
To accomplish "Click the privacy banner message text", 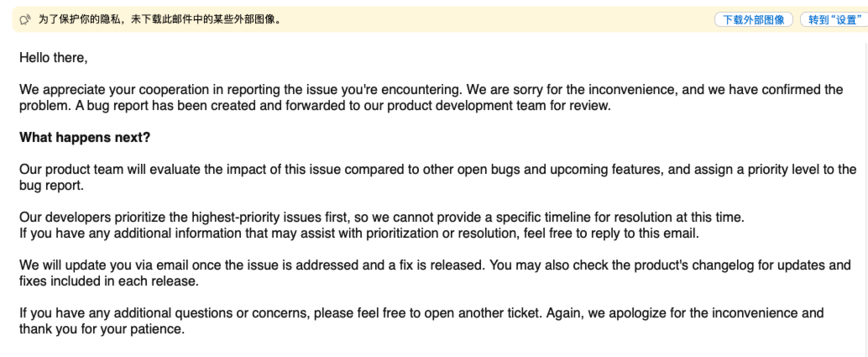I will tap(159, 20).
